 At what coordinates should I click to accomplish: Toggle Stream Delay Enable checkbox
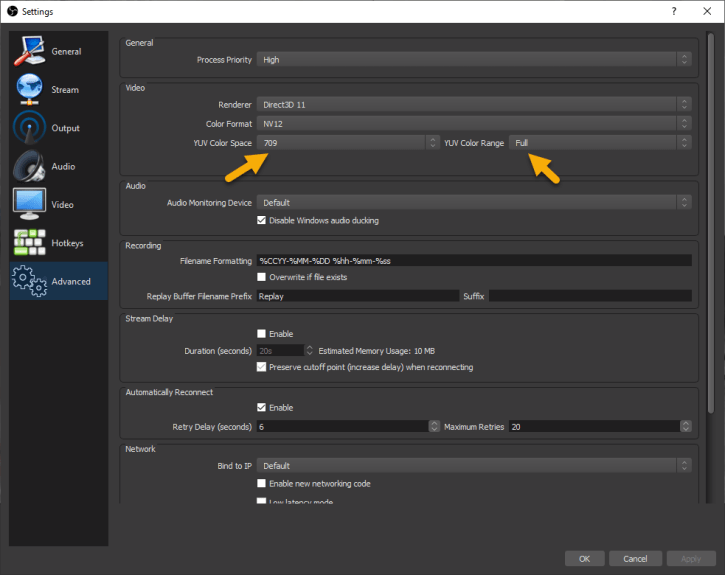pos(263,334)
